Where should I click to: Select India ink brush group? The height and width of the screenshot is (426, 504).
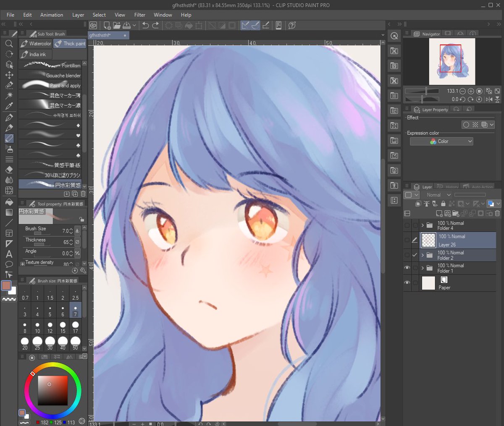36,55
